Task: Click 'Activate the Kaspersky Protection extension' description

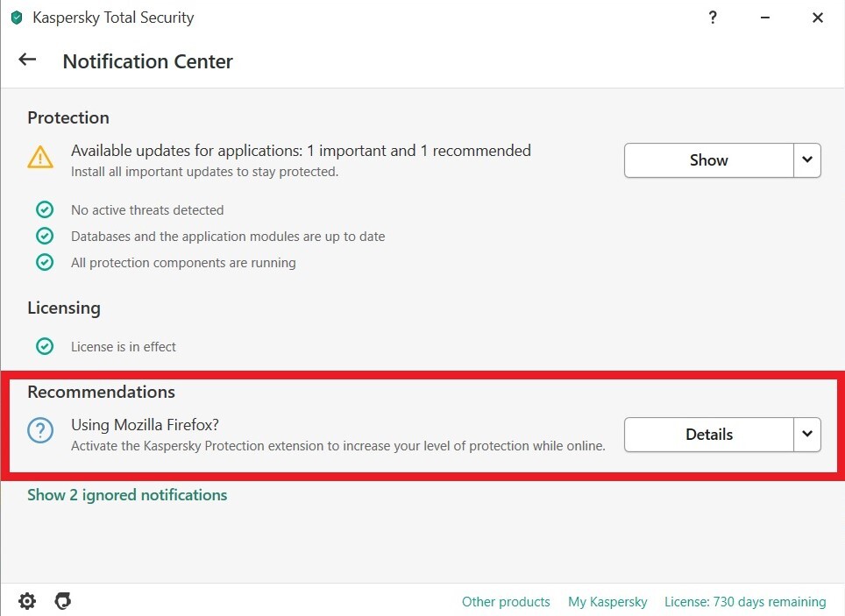Action: tap(337, 446)
